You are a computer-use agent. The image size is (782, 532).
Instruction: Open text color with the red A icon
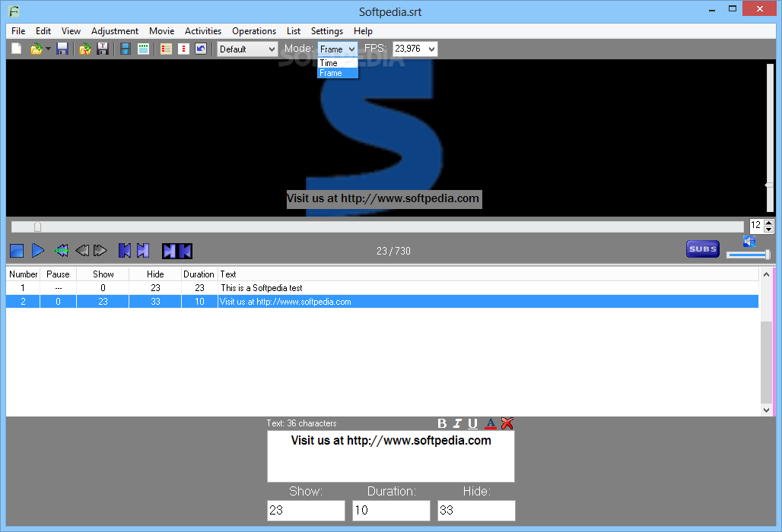[491, 423]
